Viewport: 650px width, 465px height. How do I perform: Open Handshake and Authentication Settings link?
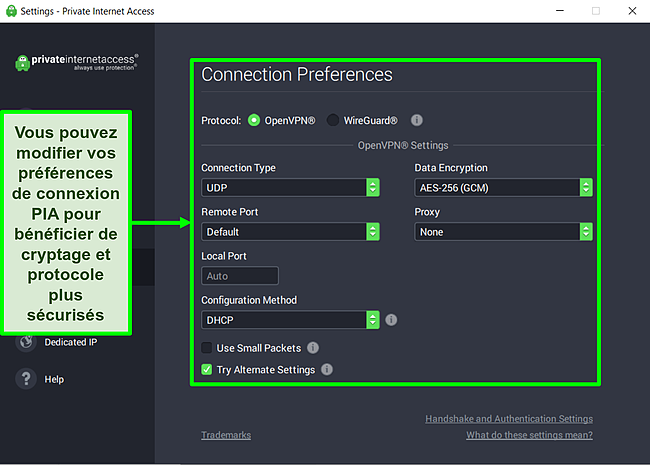(508, 419)
